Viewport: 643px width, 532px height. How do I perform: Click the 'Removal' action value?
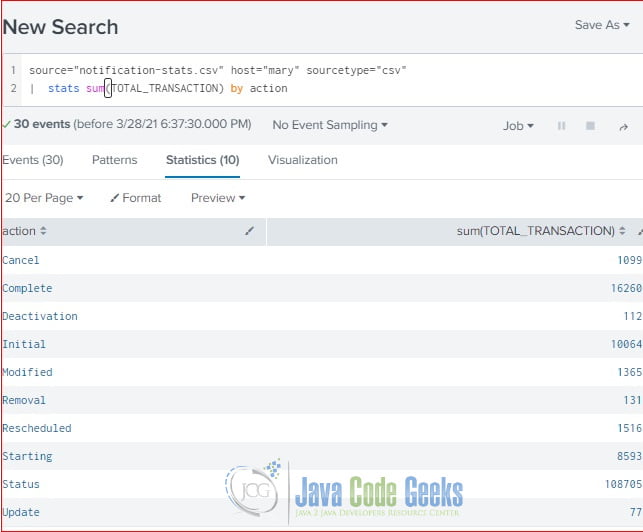click(x=24, y=400)
